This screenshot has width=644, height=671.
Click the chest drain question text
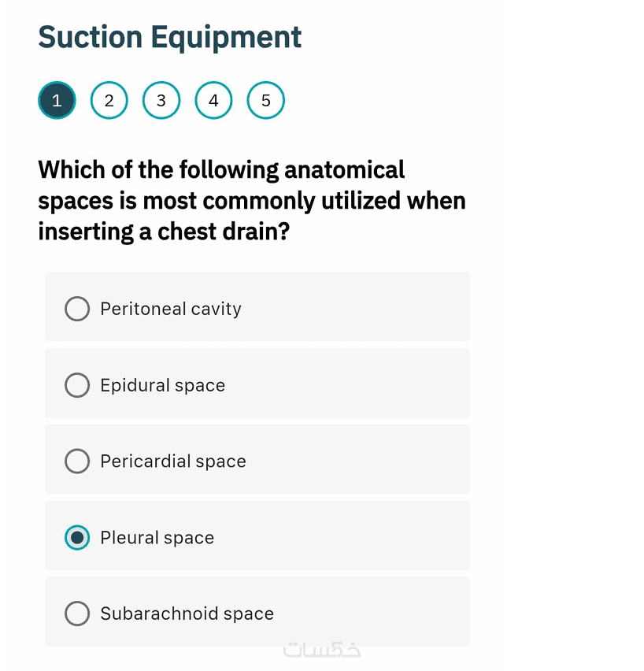point(251,201)
